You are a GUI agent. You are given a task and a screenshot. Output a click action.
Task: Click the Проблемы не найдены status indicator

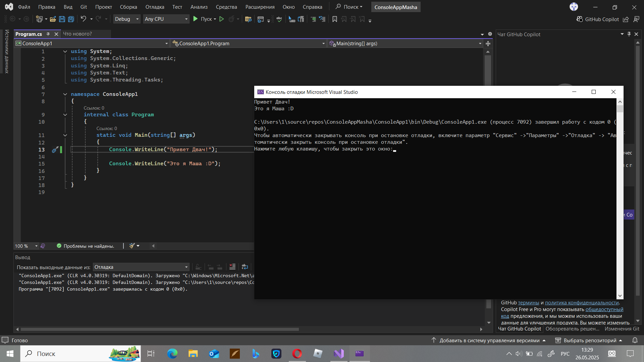click(x=86, y=246)
